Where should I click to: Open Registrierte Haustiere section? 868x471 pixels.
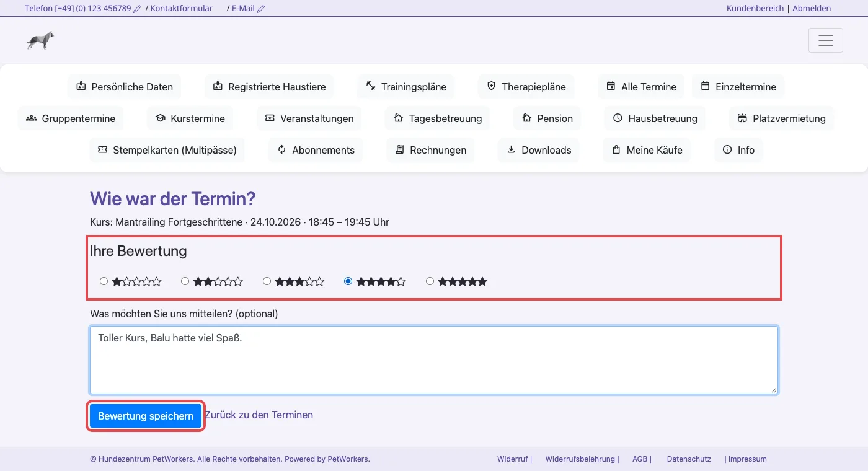[x=269, y=87]
